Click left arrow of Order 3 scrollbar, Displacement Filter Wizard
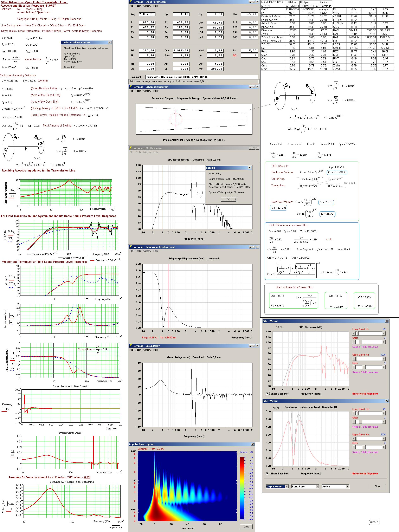The height and width of the screenshot is (532, 399). 354,447
